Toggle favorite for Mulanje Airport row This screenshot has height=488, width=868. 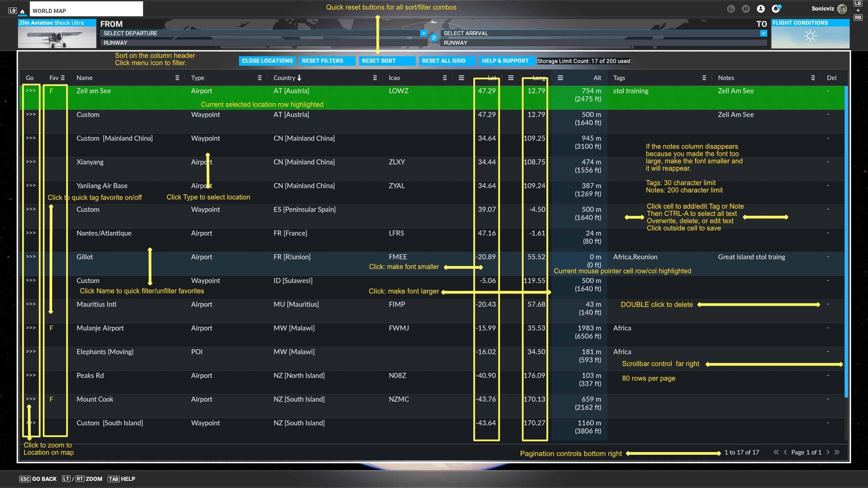pos(52,328)
